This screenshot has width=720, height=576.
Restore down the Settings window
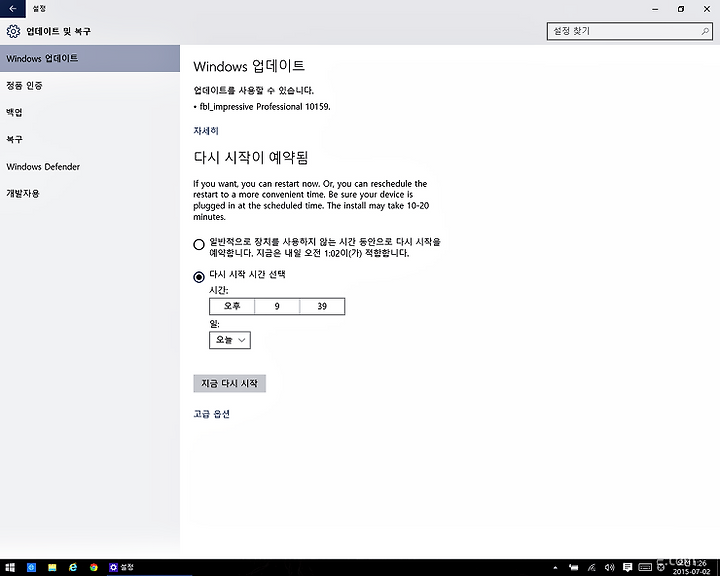pos(681,9)
